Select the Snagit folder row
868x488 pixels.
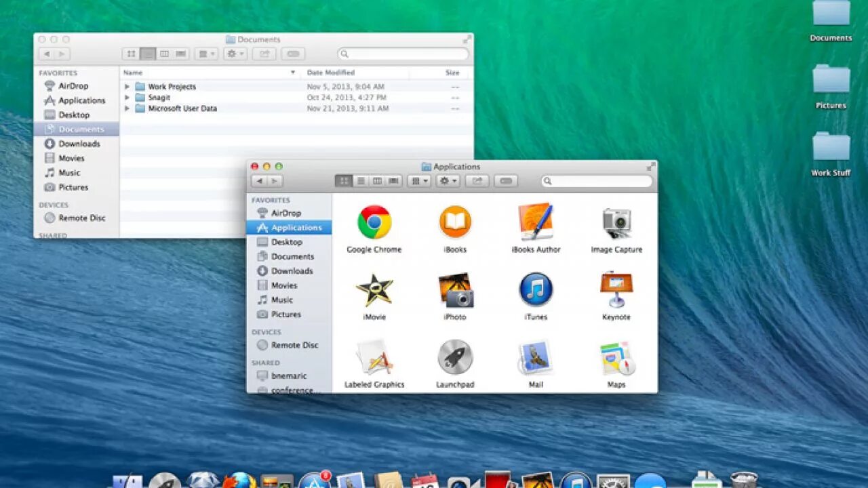point(296,98)
